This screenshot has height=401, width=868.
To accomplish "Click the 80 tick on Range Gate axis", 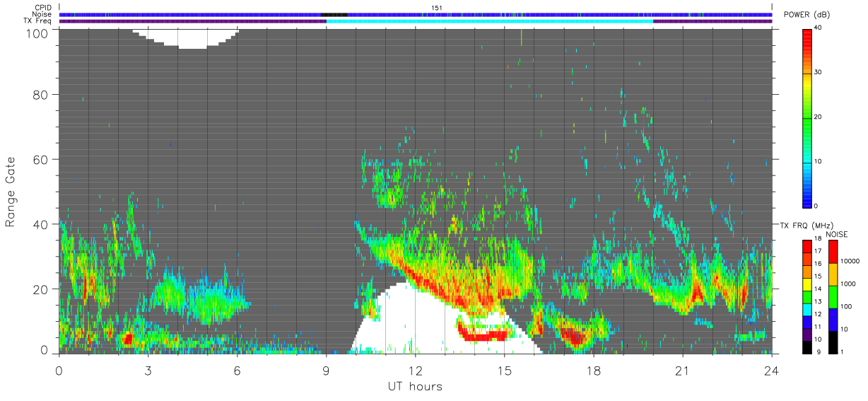I will pos(42,94).
